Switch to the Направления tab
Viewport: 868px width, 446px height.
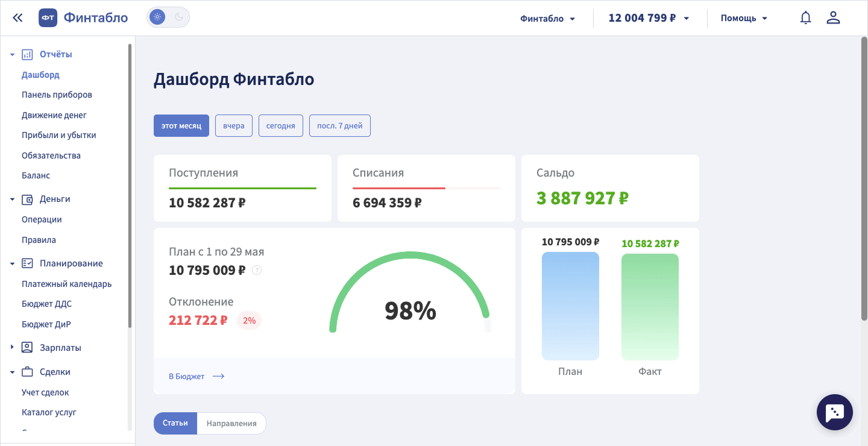tap(231, 423)
